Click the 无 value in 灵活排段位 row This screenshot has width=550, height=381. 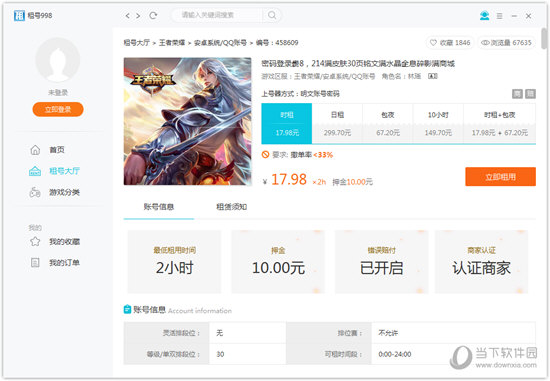[220, 333]
